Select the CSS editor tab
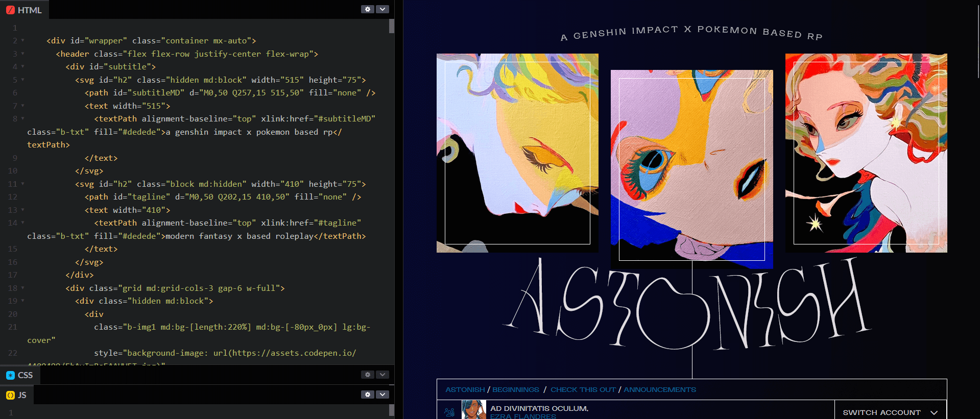This screenshot has width=980, height=419. 20,375
